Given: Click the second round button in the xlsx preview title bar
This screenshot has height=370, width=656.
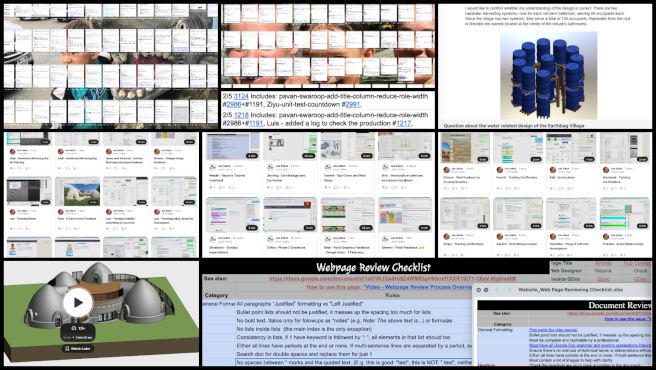Looking at the screenshot, I should tap(486, 290).
